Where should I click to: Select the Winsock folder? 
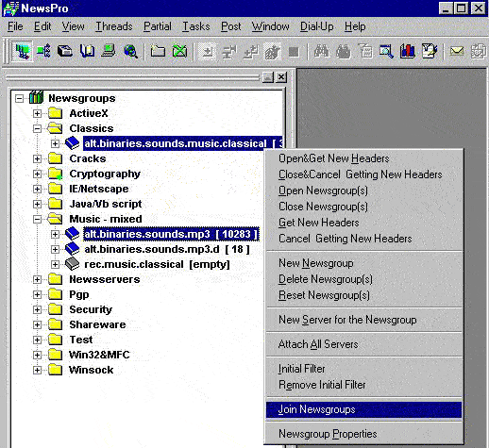91,370
